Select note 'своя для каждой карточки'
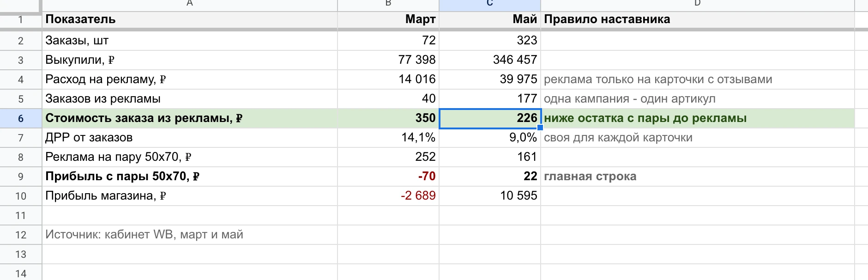868x280 pixels. (698, 138)
